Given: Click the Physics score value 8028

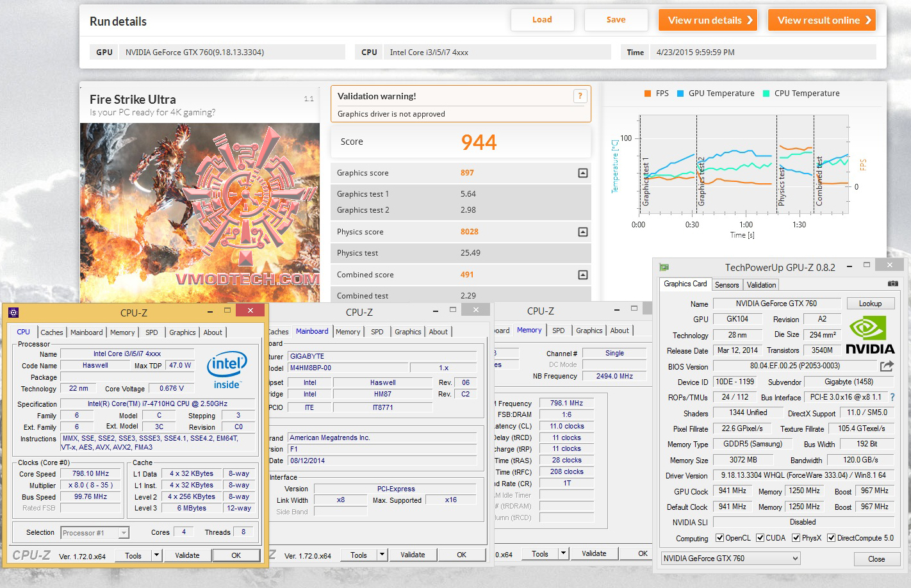Looking at the screenshot, I should pyautogui.click(x=470, y=232).
